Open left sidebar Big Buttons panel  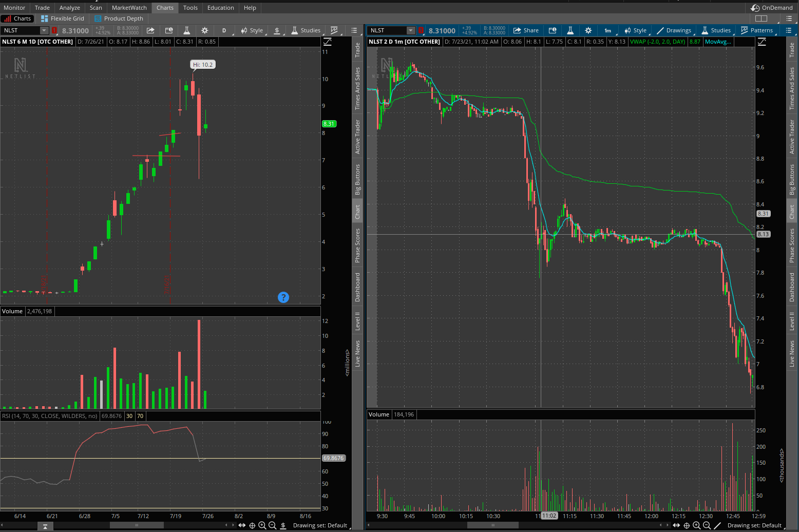357,179
